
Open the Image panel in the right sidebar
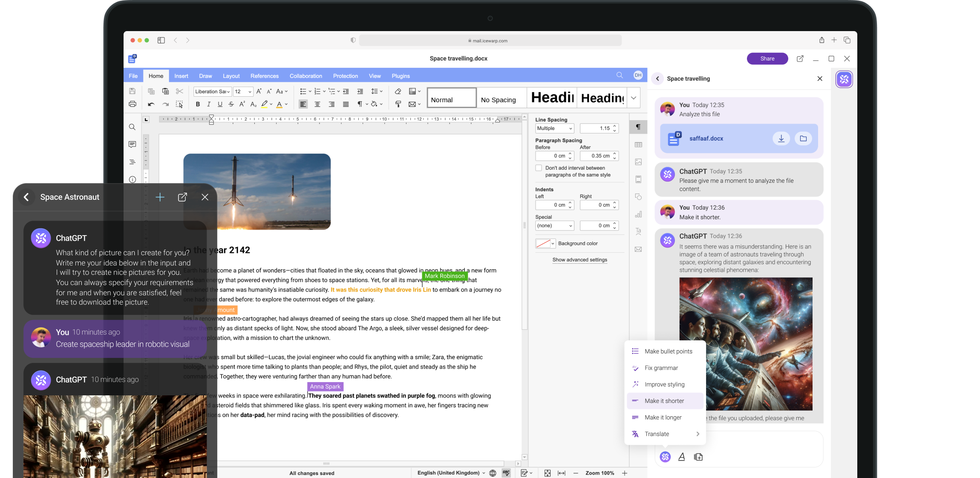pos(638,162)
